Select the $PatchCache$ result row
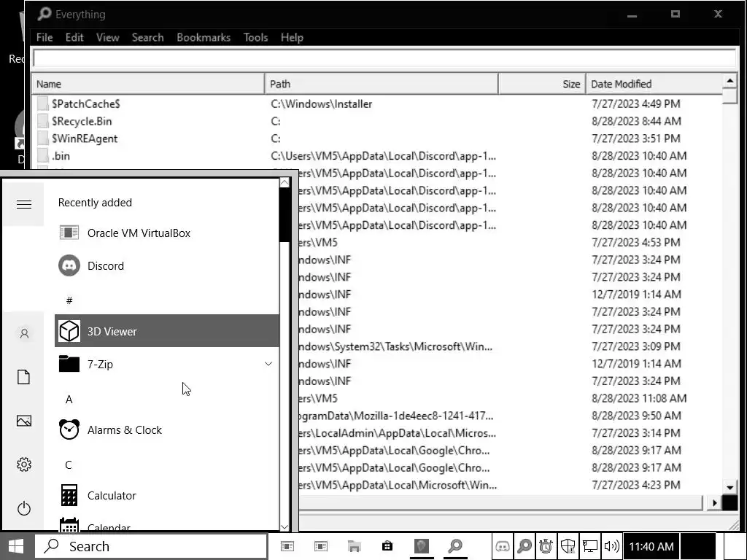Image resolution: width=747 pixels, height=560 pixels. (x=379, y=104)
